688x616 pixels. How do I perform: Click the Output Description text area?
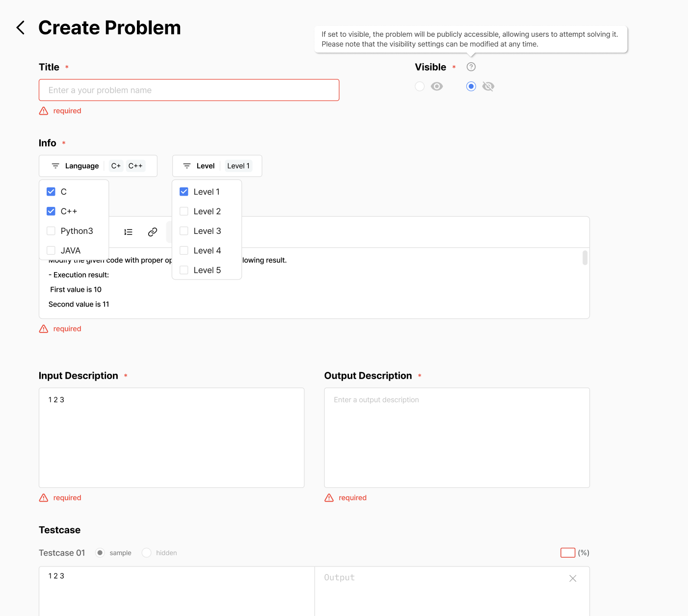pyautogui.click(x=457, y=437)
